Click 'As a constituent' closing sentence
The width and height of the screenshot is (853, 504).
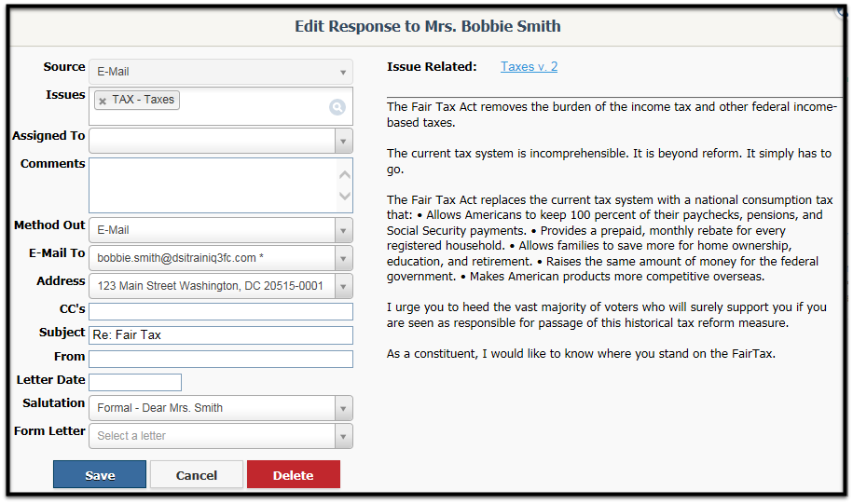[581, 354]
